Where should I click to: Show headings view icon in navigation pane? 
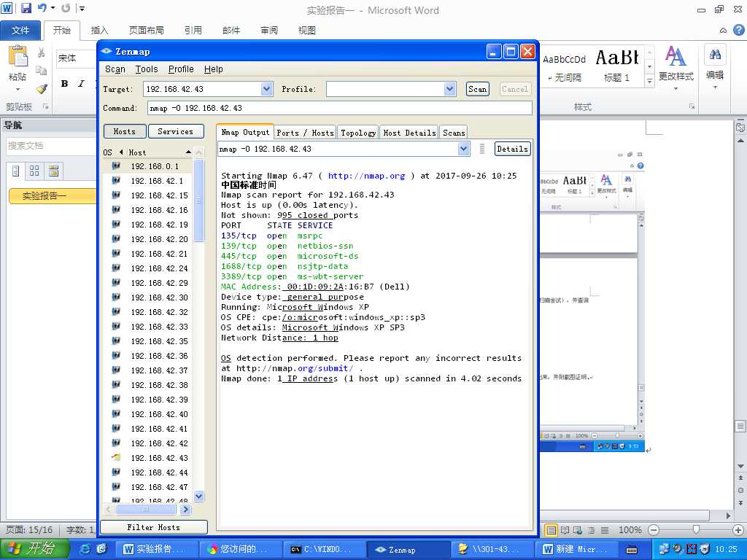(x=16, y=171)
